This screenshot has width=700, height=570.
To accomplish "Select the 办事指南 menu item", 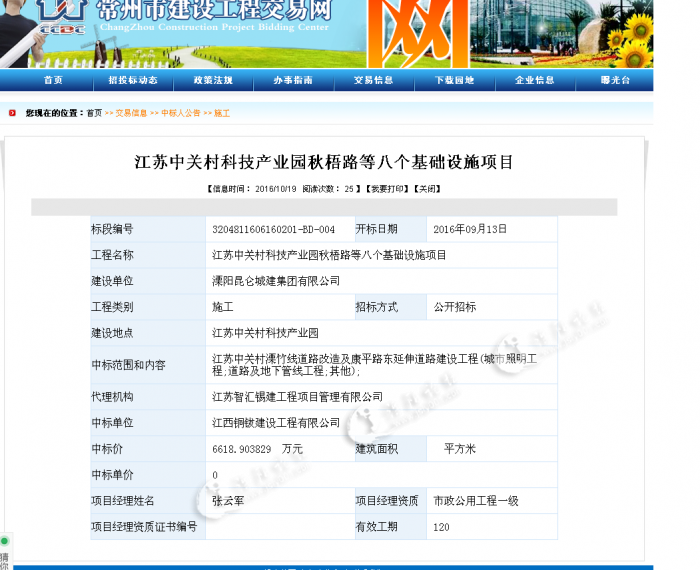I will [x=293, y=80].
